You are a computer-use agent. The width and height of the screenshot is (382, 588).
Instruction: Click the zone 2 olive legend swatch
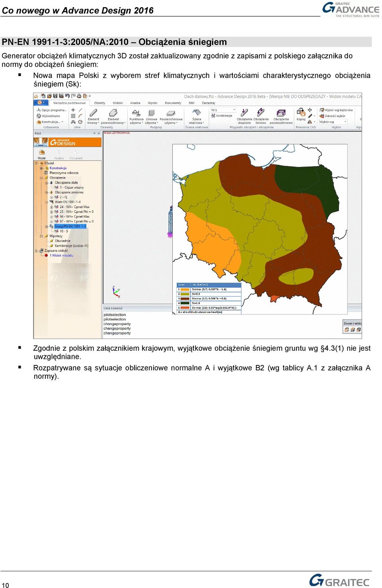[185, 294]
